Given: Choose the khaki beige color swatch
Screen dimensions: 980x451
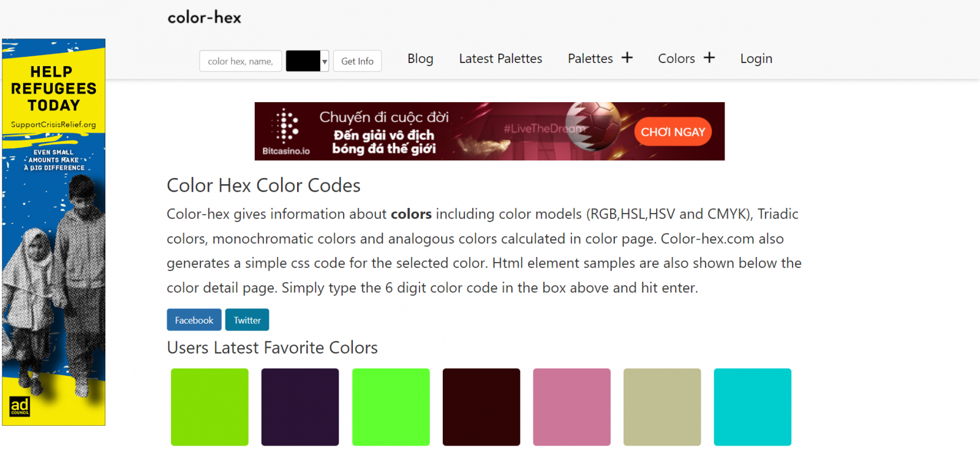Looking at the screenshot, I should point(662,407).
